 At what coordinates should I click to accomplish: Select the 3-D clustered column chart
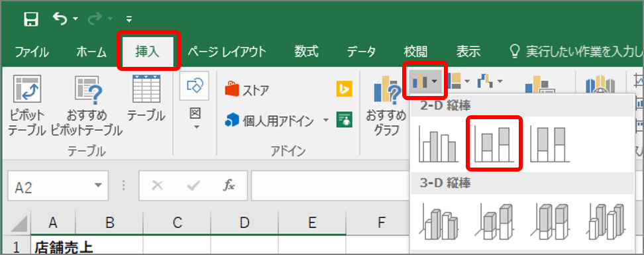click(x=438, y=222)
